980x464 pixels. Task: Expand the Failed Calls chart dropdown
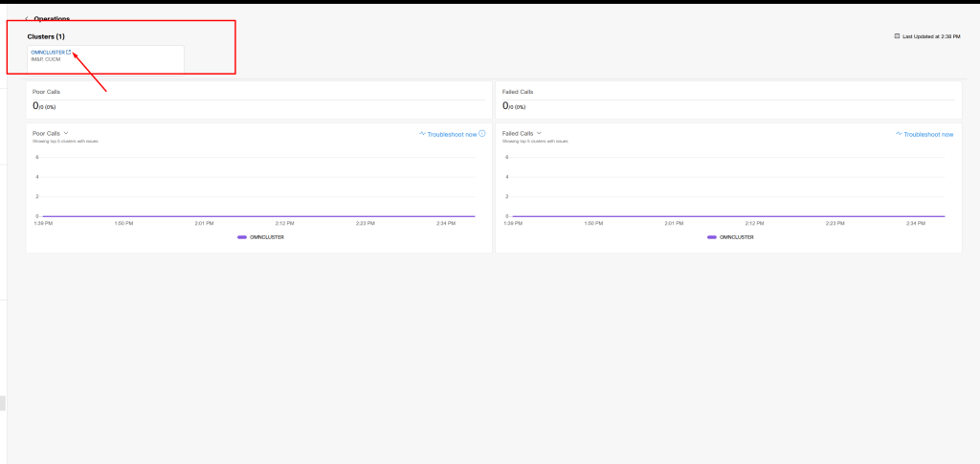[x=540, y=134]
